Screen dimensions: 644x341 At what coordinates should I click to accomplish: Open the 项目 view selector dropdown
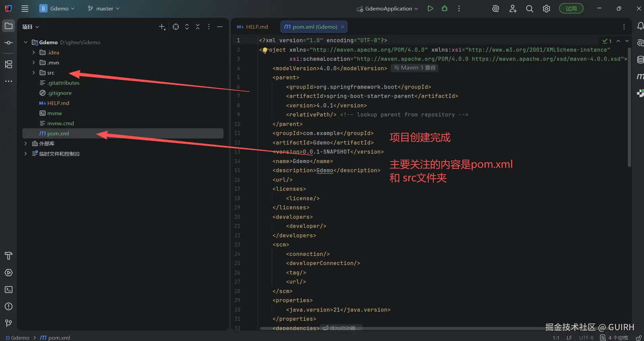tap(30, 27)
